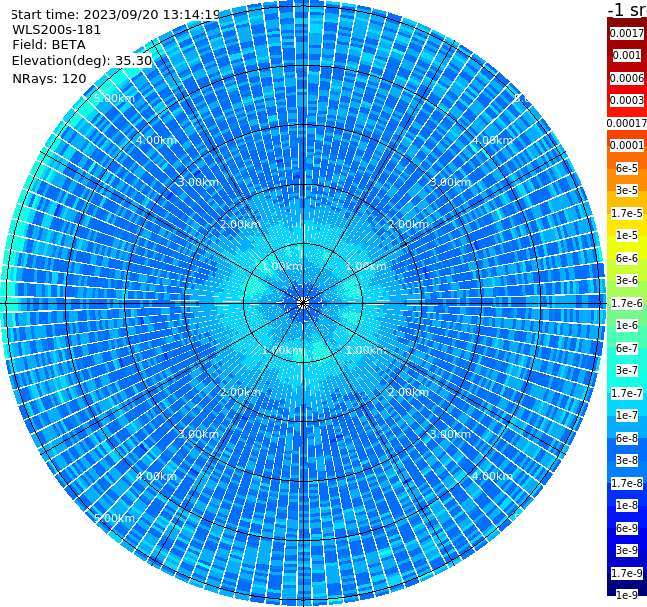Click the 1e-6 colorbar tick label
647x607 pixels.
click(627, 325)
